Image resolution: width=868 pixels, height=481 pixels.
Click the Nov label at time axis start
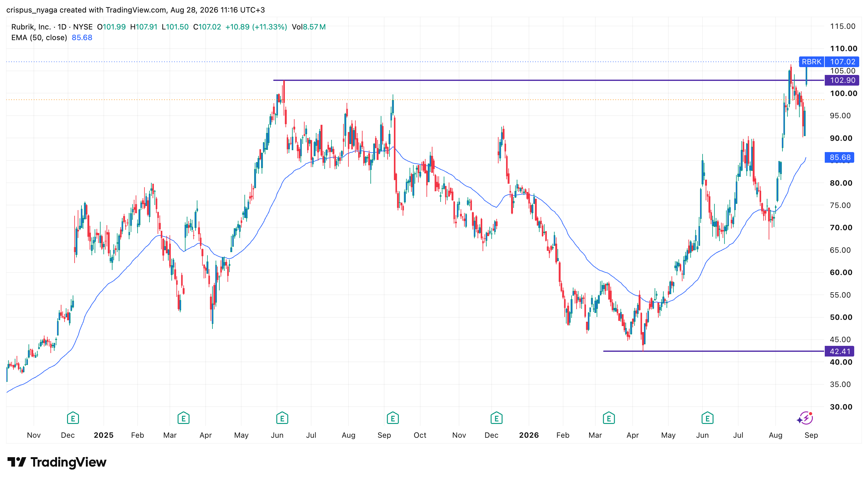click(34, 435)
